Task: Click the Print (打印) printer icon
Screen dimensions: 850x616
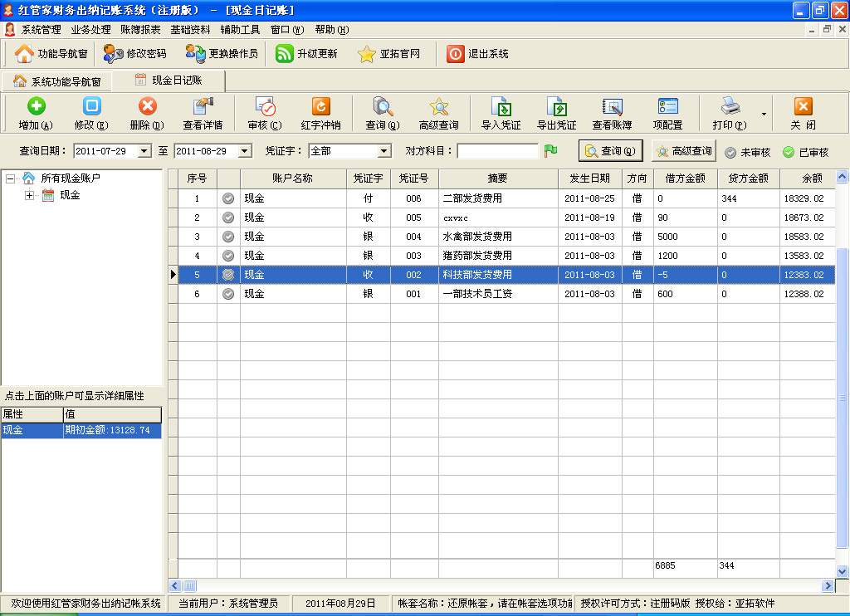Action: [x=730, y=106]
